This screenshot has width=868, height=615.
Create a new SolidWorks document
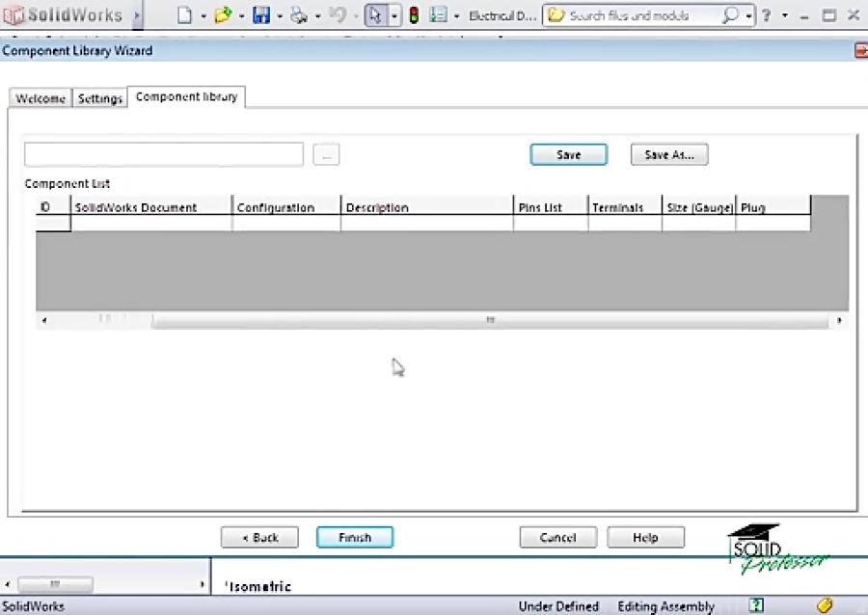click(184, 14)
